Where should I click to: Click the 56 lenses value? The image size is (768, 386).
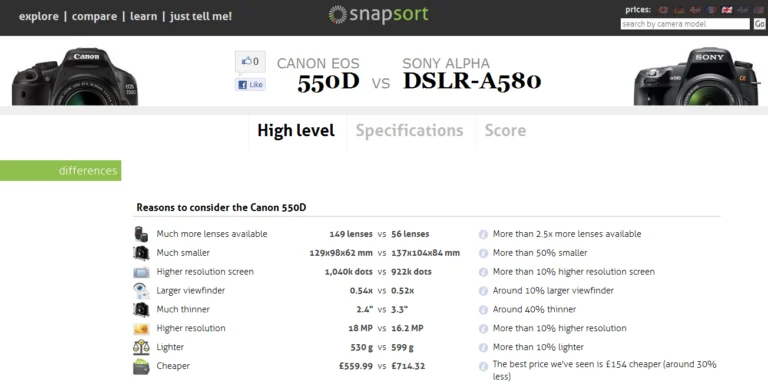tap(410, 234)
